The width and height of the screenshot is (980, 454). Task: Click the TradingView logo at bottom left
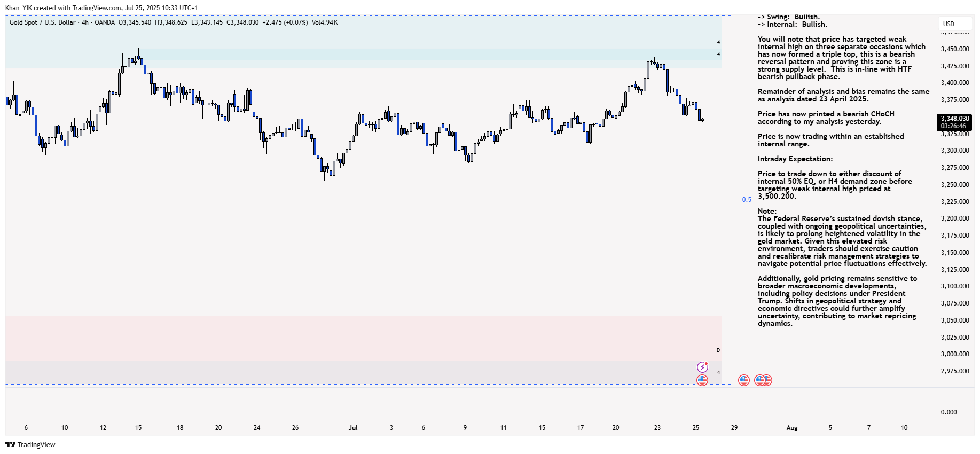[30, 444]
